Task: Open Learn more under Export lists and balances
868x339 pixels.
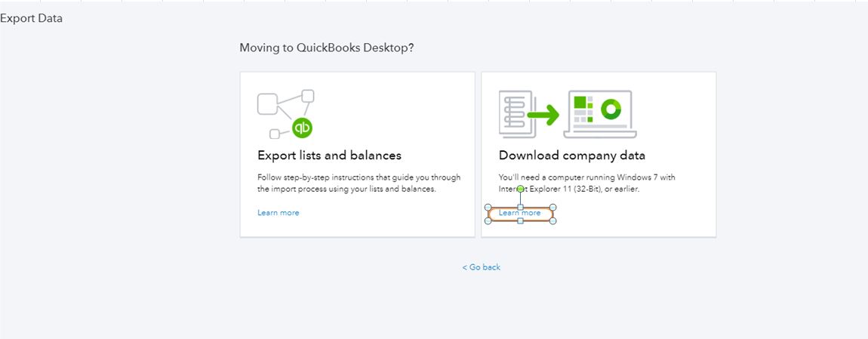Action: coord(278,213)
